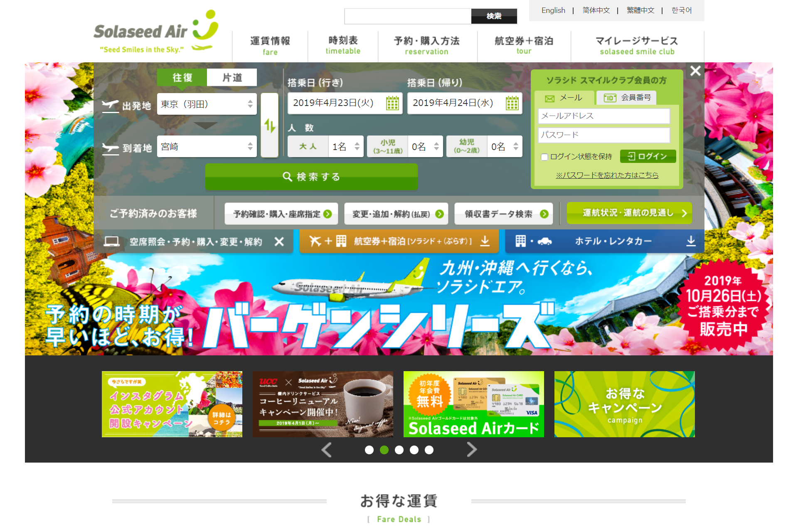Open outbound date calendar icon
The height and width of the screenshot is (532, 798).
click(x=392, y=103)
